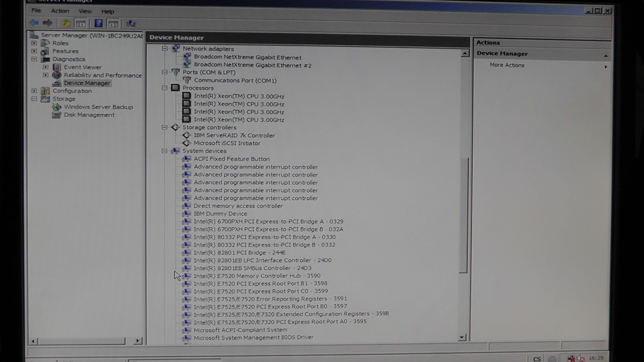Click the Forward arrow toolbar icon
This screenshot has width=644, height=362.
(47, 23)
